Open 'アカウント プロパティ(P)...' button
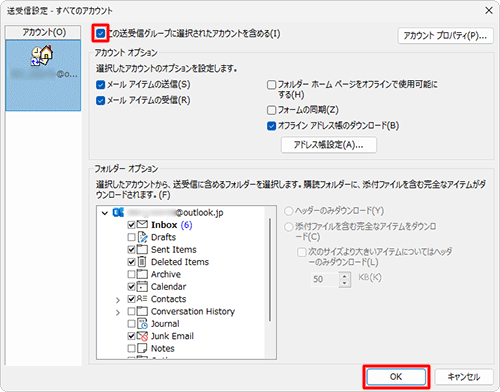The image size is (500, 392). pyautogui.click(x=445, y=35)
